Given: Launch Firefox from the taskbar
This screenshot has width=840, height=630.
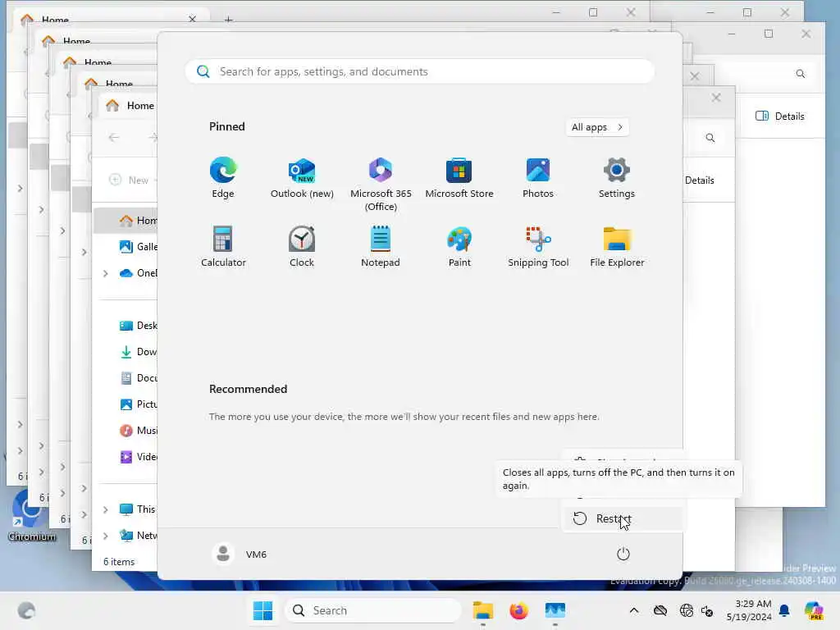Looking at the screenshot, I should point(518,610).
